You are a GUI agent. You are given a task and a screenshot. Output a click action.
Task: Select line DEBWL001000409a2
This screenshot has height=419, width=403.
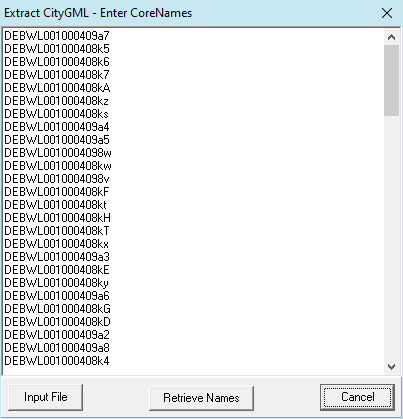pyautogui.click(x=57, y=335)
